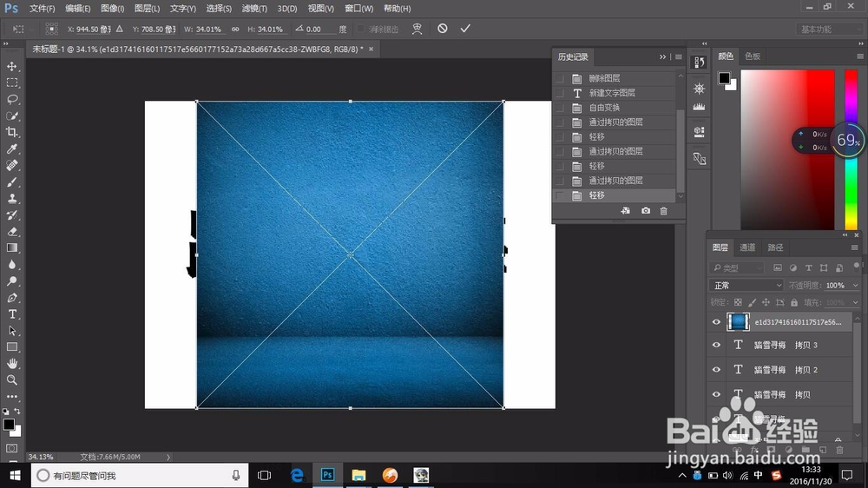
Task: Select the Horizontal Type tool
Action: [11, 314]
